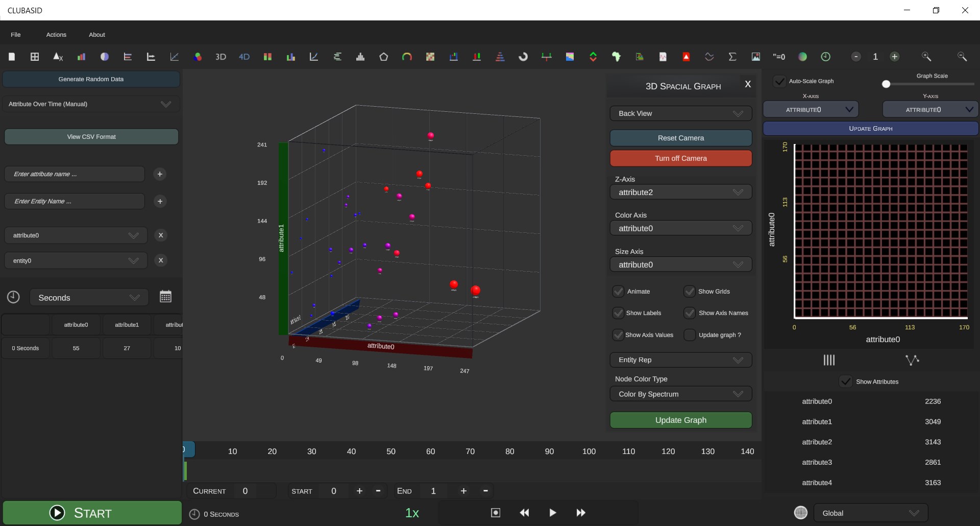This screenshot has height=526, width=980.
Task: Select the 4D graph toolbar icon
Action: (x=244, y=57)
